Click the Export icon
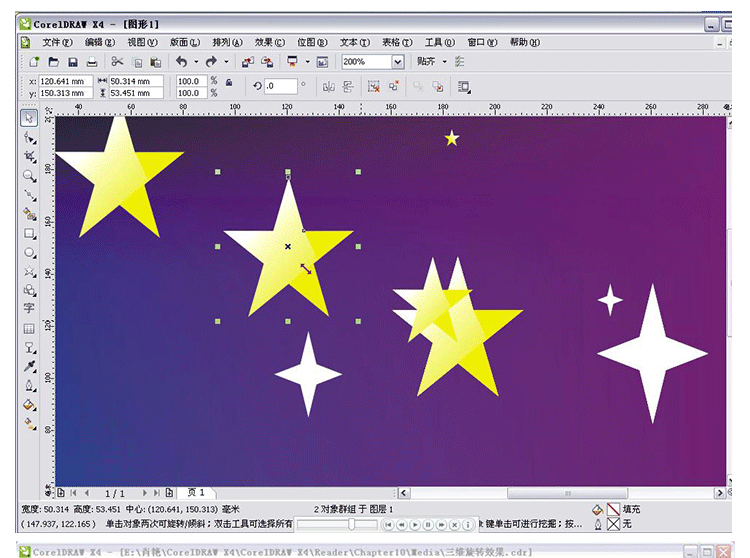The image size is (750, 558). point(267,62)
